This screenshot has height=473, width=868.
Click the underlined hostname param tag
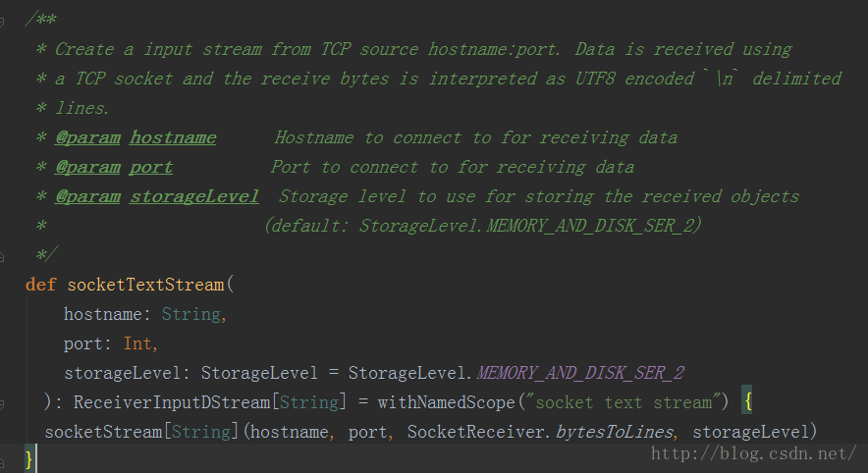click(x=173, y=137)
